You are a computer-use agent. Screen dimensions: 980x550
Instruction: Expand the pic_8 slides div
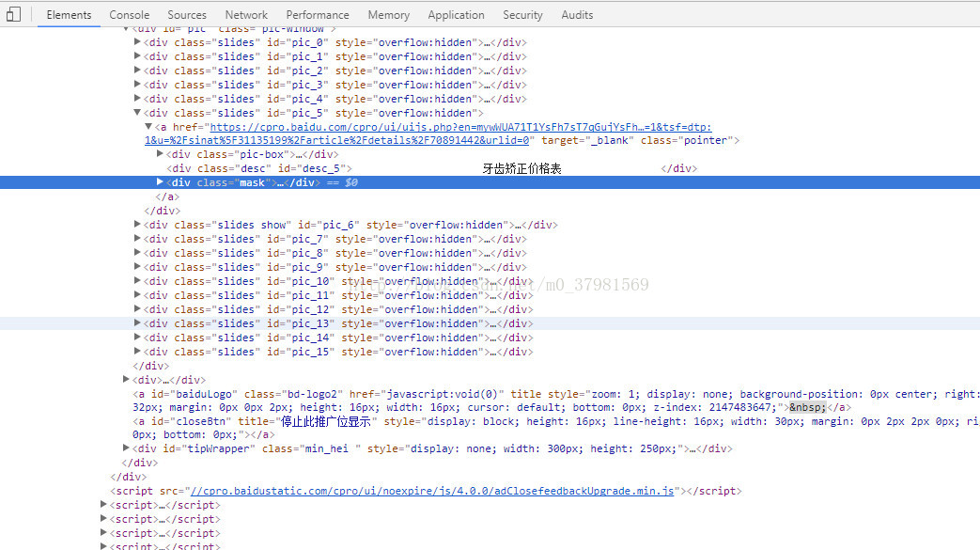point(137,252)
